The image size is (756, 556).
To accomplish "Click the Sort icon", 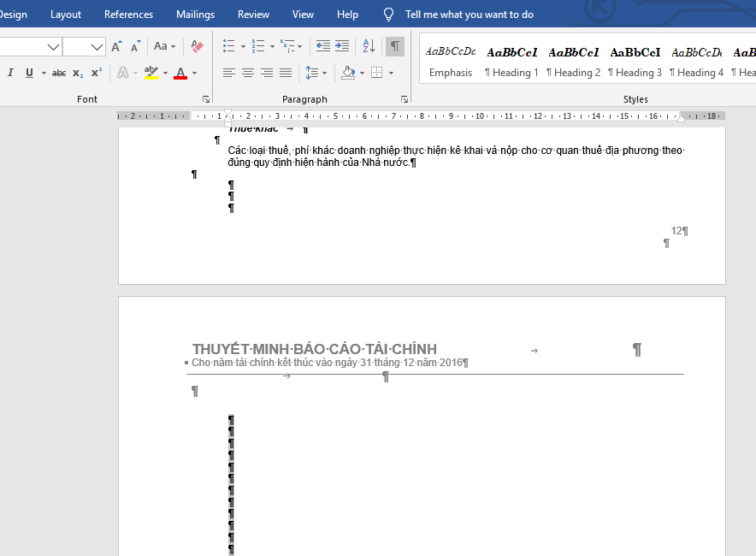I will click(369, 46).
